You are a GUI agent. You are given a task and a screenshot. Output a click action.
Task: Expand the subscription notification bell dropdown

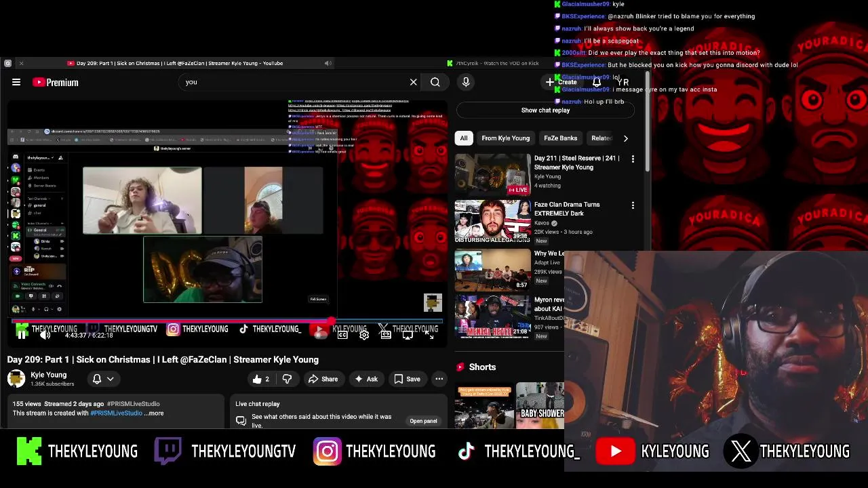click(x=102, y=379)
